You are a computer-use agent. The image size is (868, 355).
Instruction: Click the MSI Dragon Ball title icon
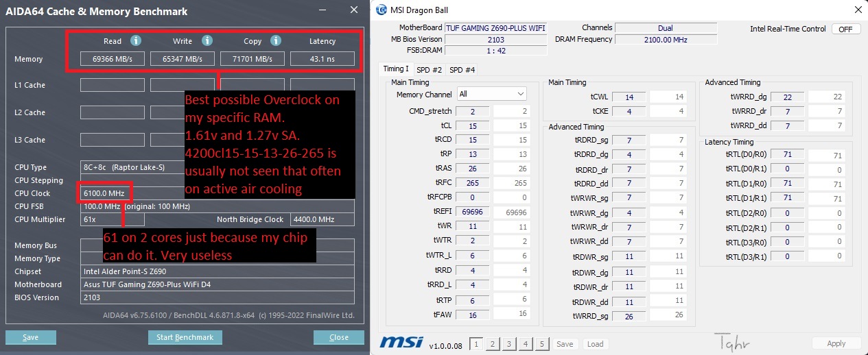click(382, 10)
